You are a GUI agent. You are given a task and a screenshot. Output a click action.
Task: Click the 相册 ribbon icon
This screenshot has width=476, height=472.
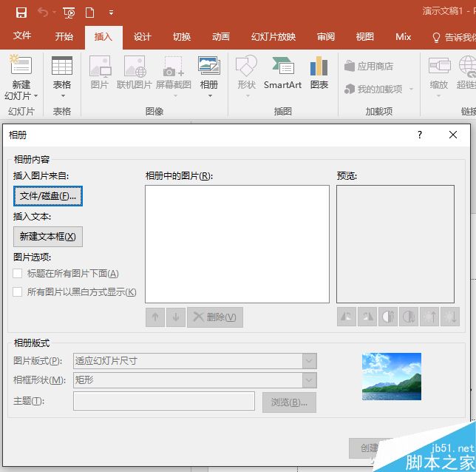click(209, 65)
